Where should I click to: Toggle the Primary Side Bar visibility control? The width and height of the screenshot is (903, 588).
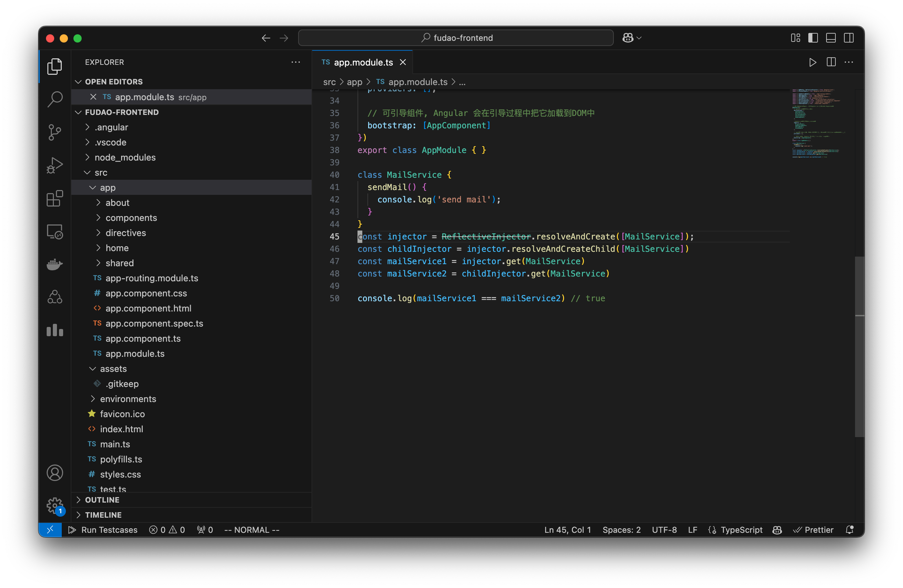click(x=813, y=37)
